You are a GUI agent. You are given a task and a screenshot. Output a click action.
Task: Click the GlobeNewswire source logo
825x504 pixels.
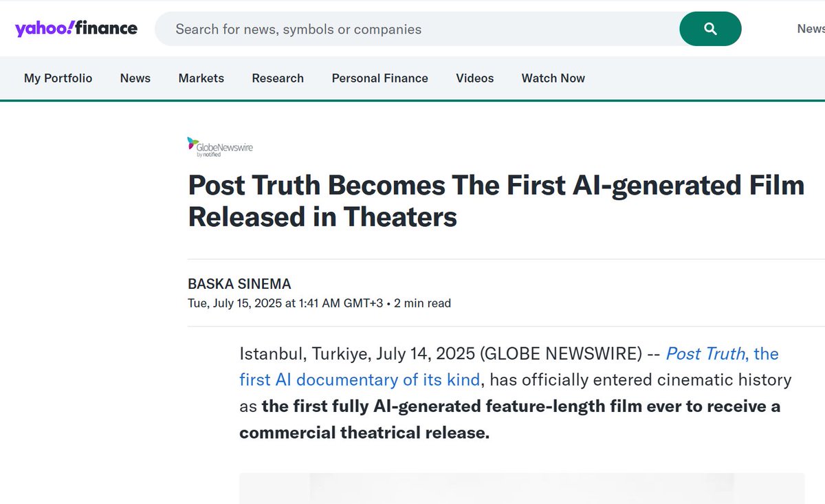220,146
